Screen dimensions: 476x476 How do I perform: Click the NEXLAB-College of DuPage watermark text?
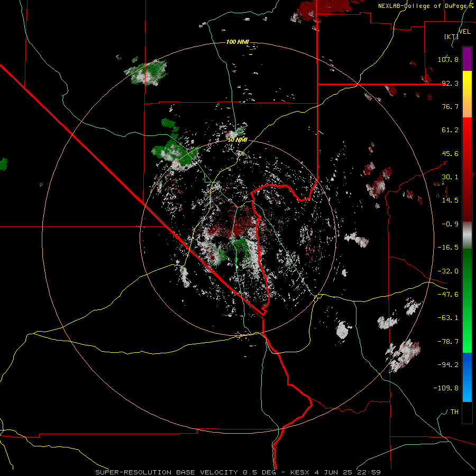(425, 6)
